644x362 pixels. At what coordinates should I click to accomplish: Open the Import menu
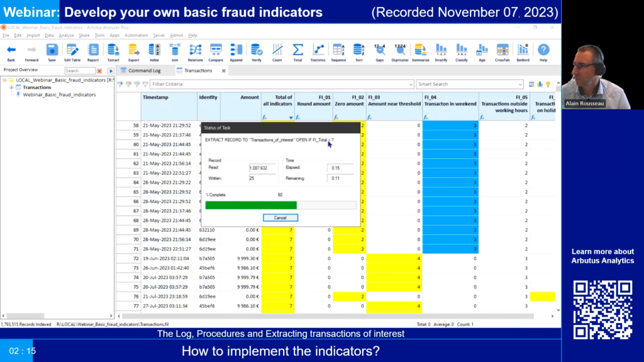pos(33,35)
